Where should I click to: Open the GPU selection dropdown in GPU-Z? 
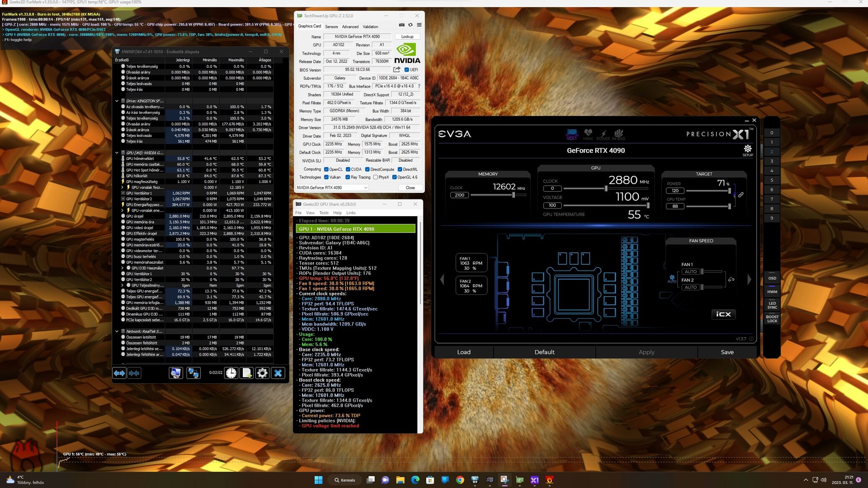332,188
